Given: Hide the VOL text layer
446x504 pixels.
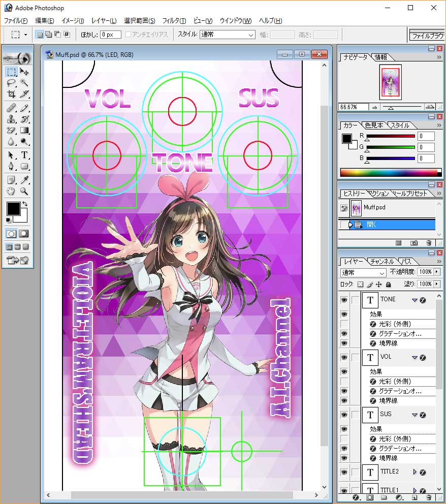Looking at the screenshot, I should [344, 358].
